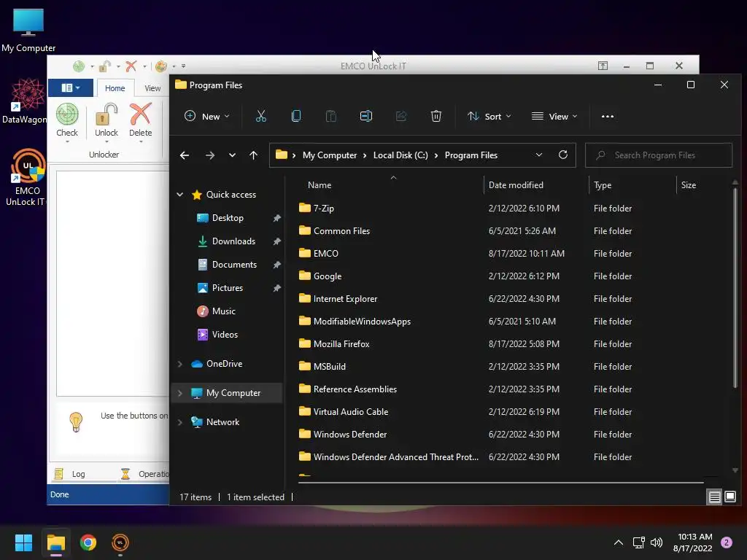Open Google Chrome from the taskbar

[x=88, y=542]
